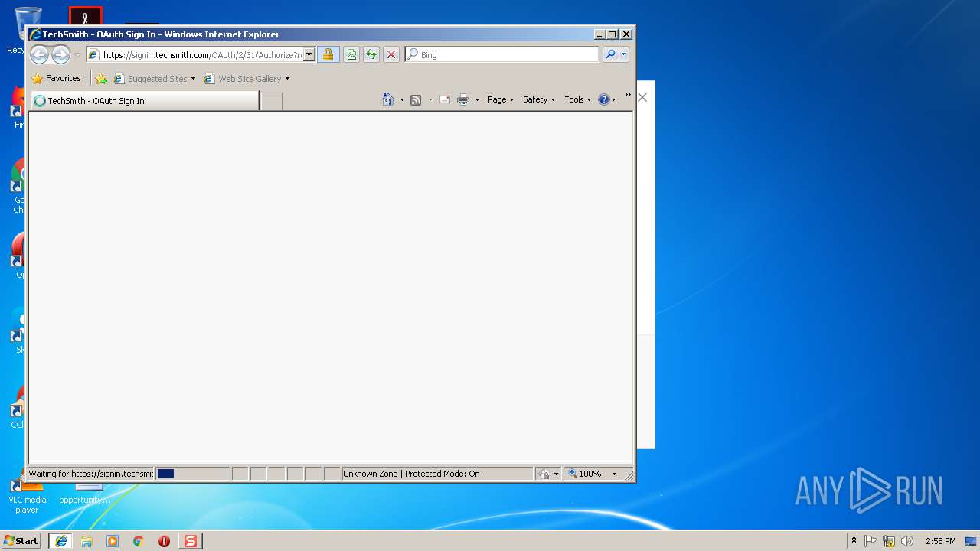Image resolution: width=980 pixels, height=551 pixels.
Task: Show more command bar items chevron
Action: [627, 95]
